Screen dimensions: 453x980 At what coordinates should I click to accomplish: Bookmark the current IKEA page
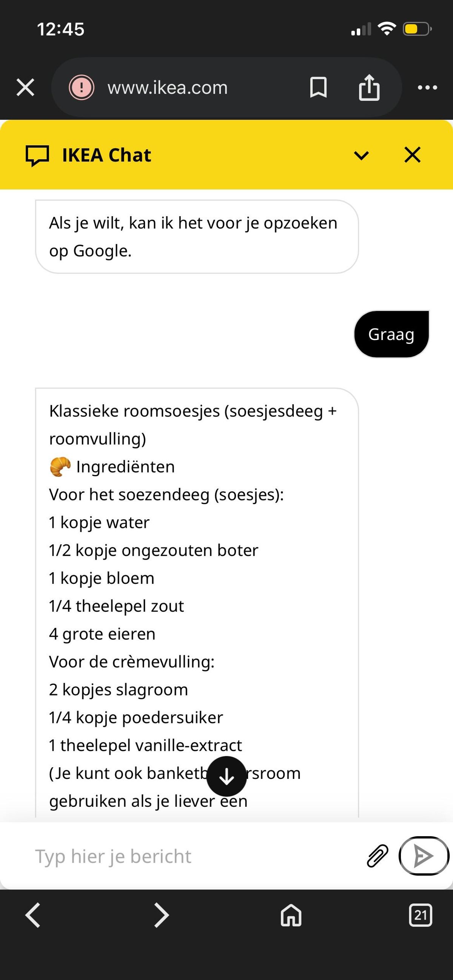tap(318, 88)
